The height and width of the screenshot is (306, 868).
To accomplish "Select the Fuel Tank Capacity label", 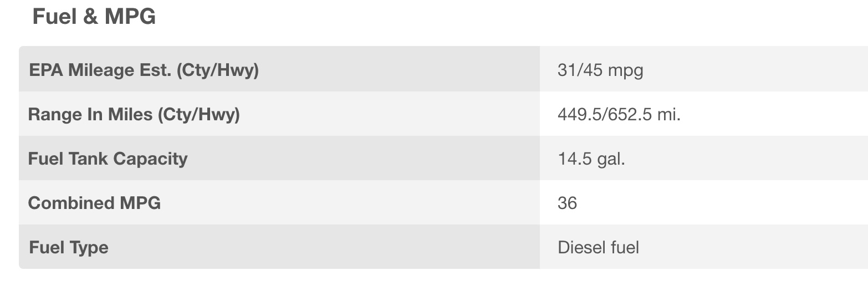I will click(x=108, y=159).
